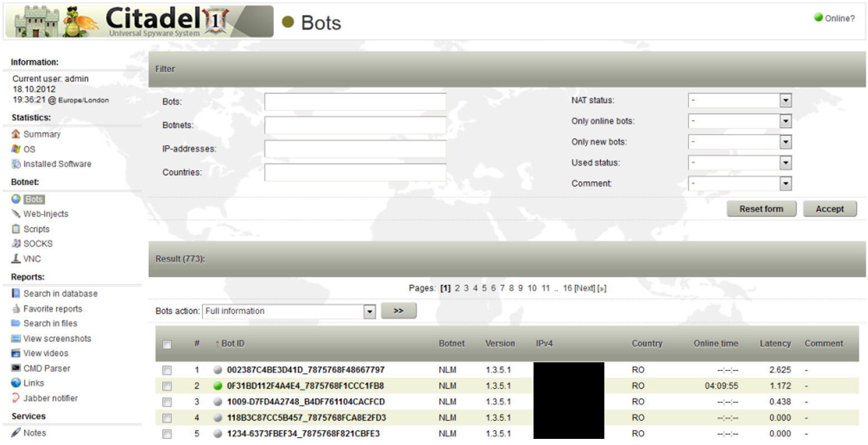The height and width of the screenshot is (445, 868).
Task: Click the Search in files folder icon
Action: (16, 323)
